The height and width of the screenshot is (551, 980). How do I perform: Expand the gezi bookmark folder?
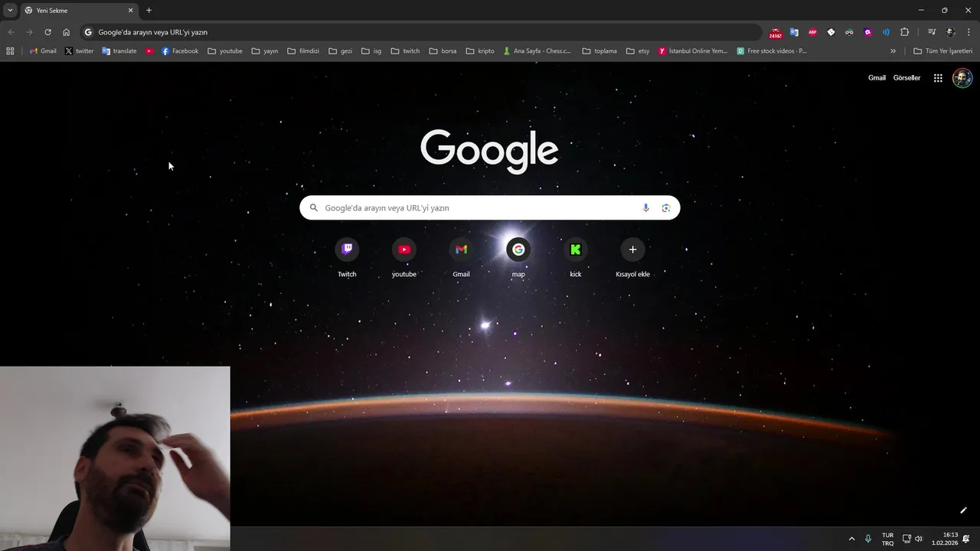[x=341, y=51]
